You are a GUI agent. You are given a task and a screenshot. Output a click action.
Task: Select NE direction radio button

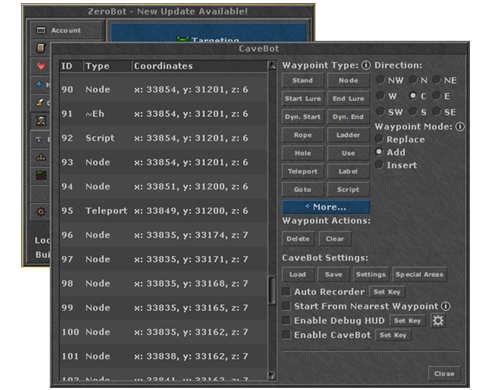[x=436, y=80]
